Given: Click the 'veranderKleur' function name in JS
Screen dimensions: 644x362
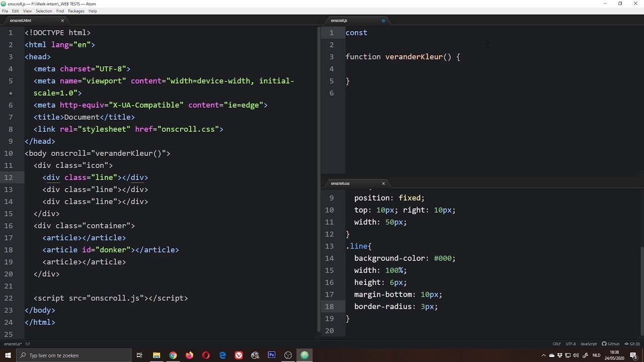Looking at the screenshot, I should (x=414, y=57).
